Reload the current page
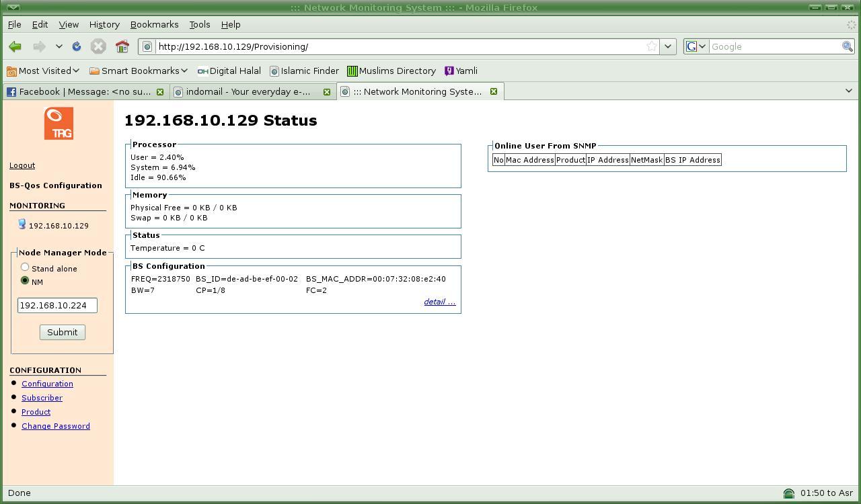The width and height of the screenshot is (861, 504). coord(77,46)
